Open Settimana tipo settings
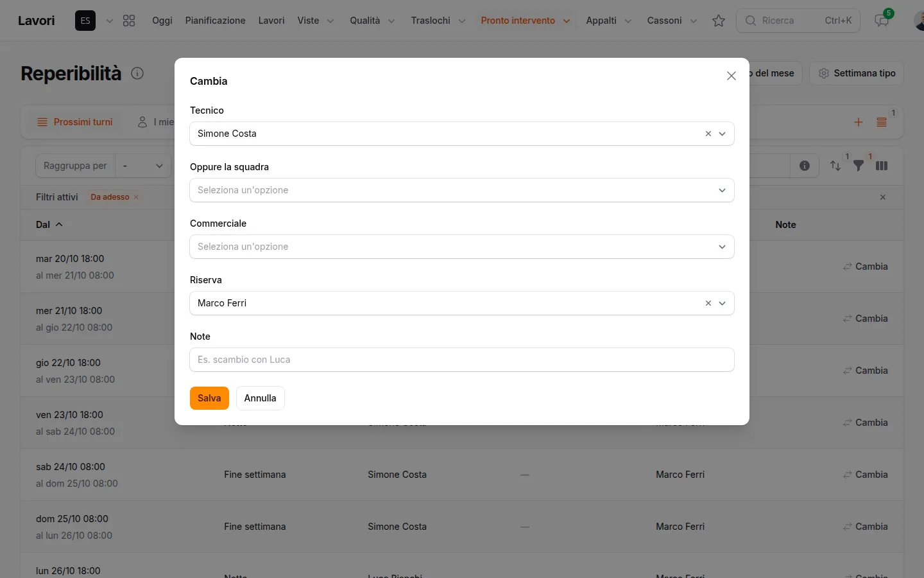924x578 pixels. point(857,73)
